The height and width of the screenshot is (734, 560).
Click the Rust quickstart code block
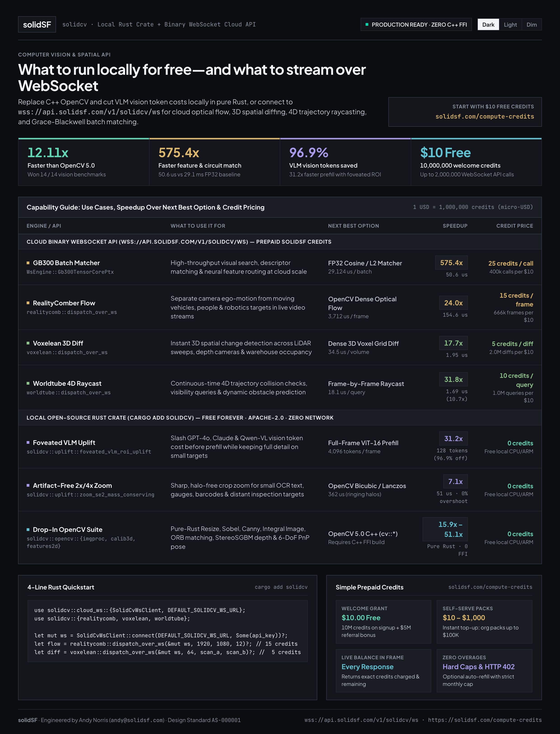pos(168,631)
